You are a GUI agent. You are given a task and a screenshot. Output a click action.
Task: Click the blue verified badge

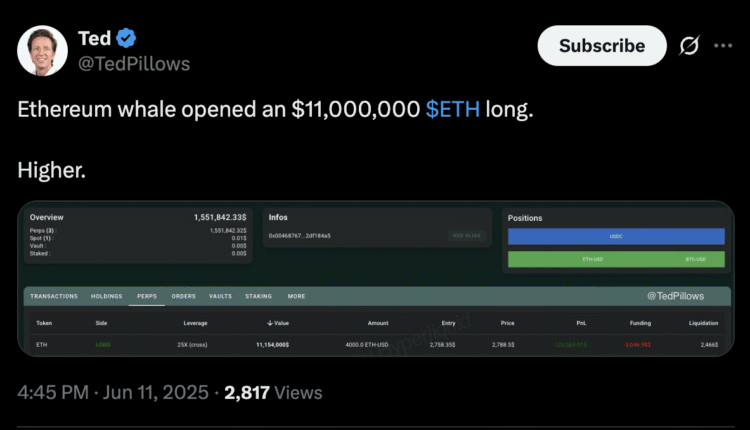(126, 39)
